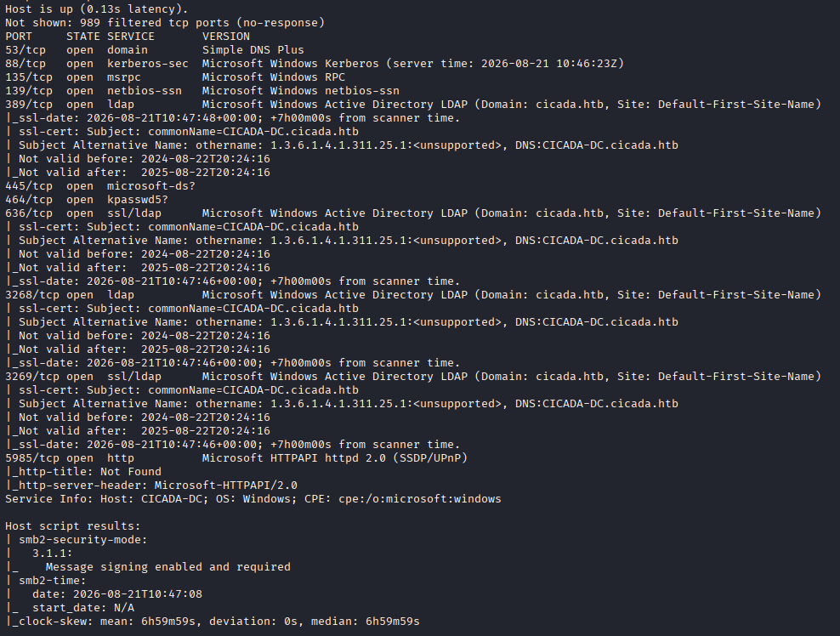Click the http-title: Not Found line

83,472
